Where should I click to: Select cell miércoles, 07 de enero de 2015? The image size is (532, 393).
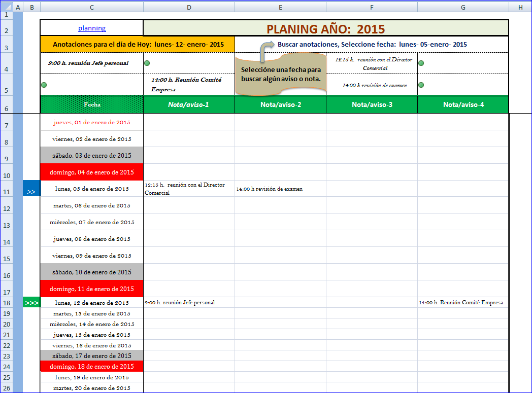92,222
